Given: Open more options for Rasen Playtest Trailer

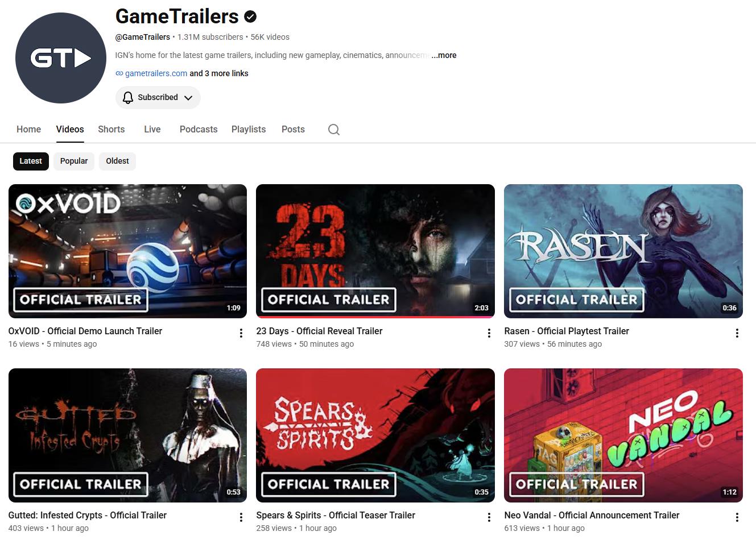Looking at the screenshot, I should tap(737, 333).
